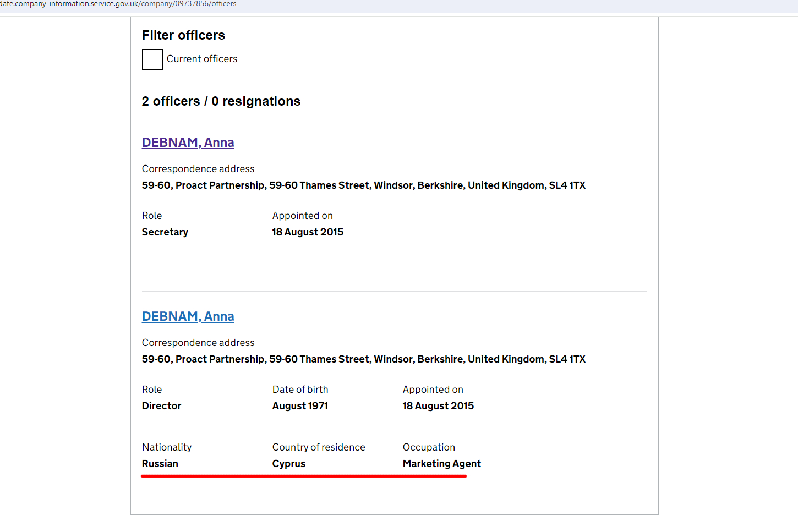Open the director DEBNAM, Anna link

pos(188,316)
